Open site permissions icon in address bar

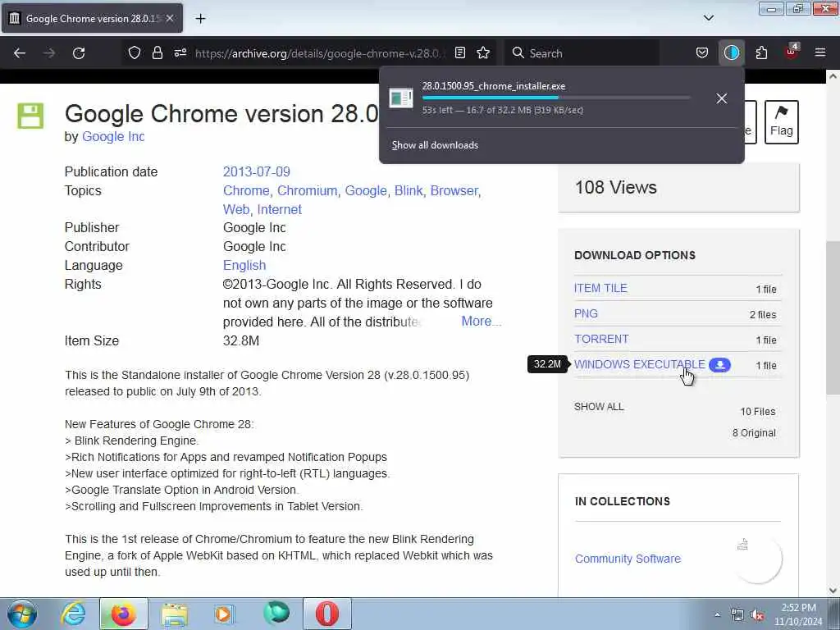[x=180, y=53]
